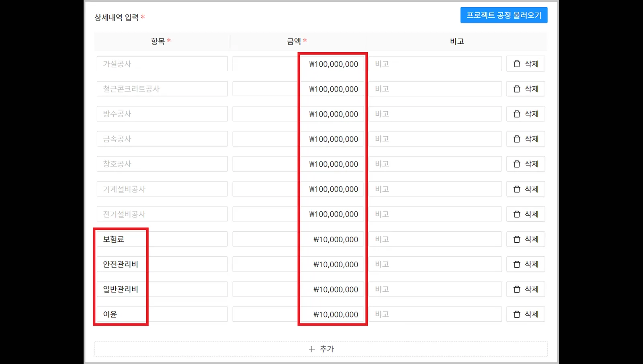Delete the 일반관리비 row

(x=526, y=289)
